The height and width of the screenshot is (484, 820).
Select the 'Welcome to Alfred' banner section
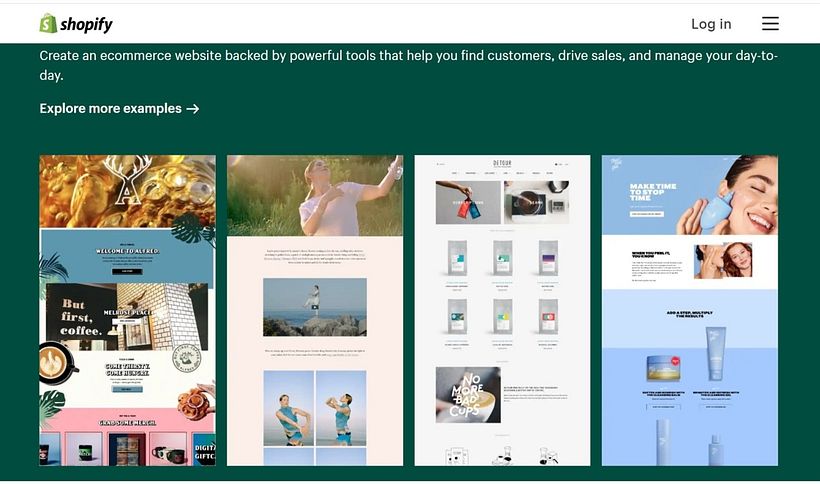pos(127,256)
